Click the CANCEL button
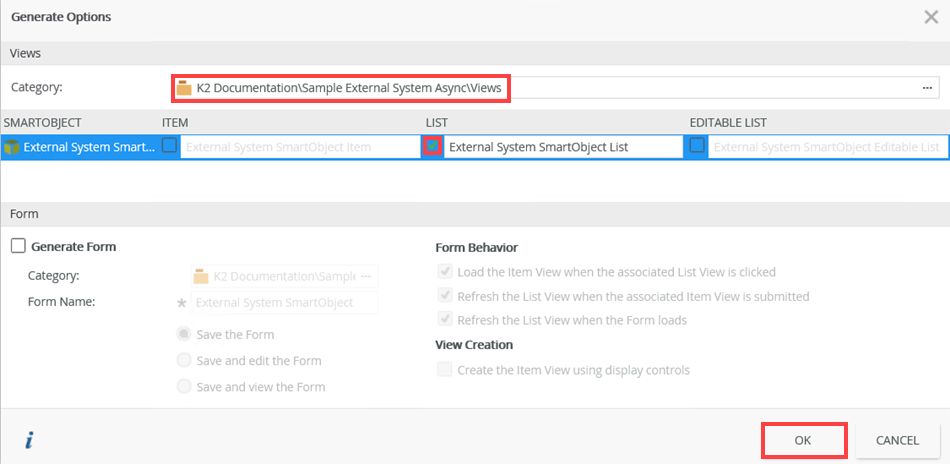Viewport: 950px width, 464px height. tap(897, 440)
